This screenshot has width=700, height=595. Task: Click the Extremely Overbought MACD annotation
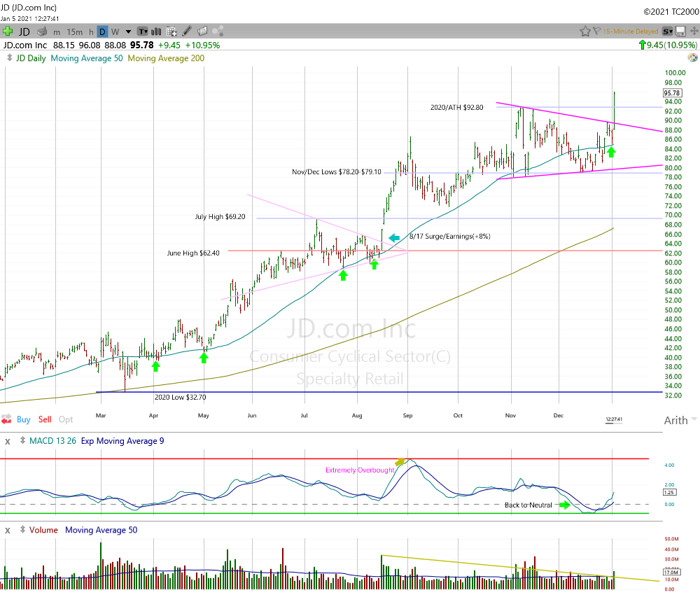tap(360, 470)
